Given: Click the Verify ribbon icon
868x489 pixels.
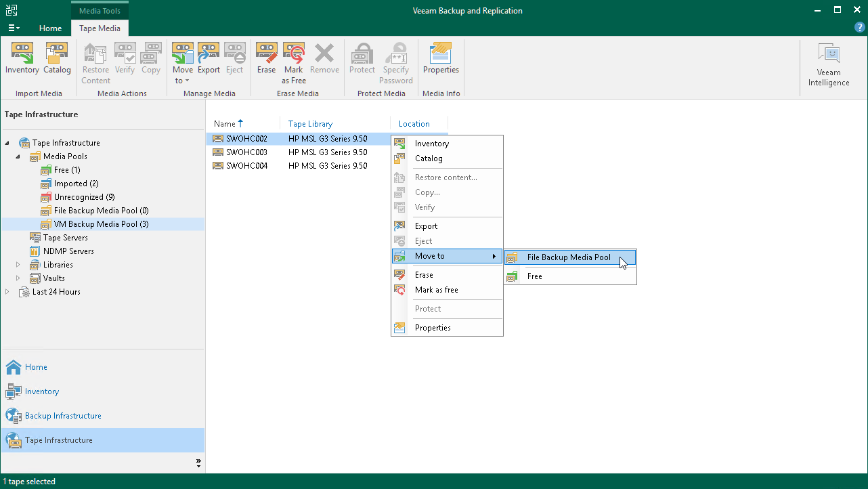Looking at the screenshot, I should click(125, 59).
